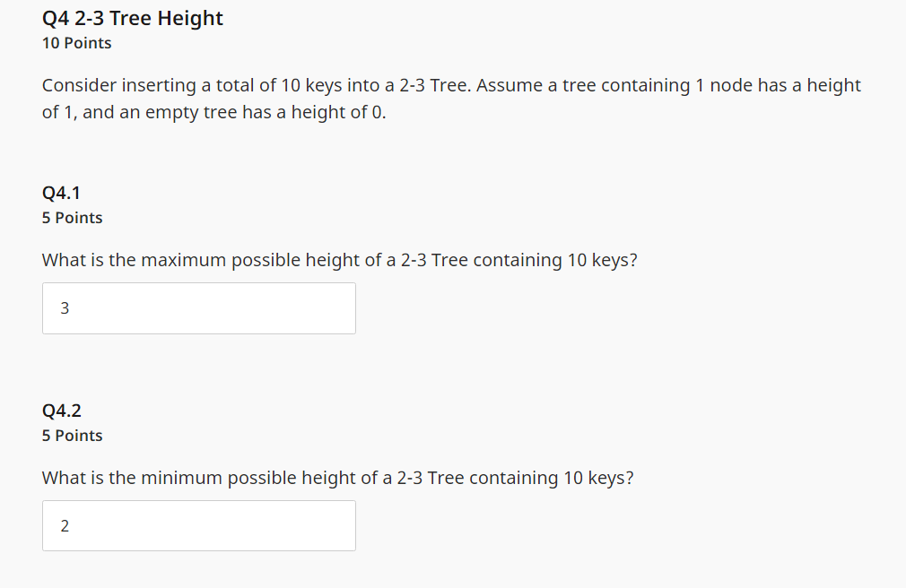The height and width of the screenshot is (588, 906).
Task: Select the answer value 2 in Q4.2
Action: pyautogui.click(x=64, y=526)
